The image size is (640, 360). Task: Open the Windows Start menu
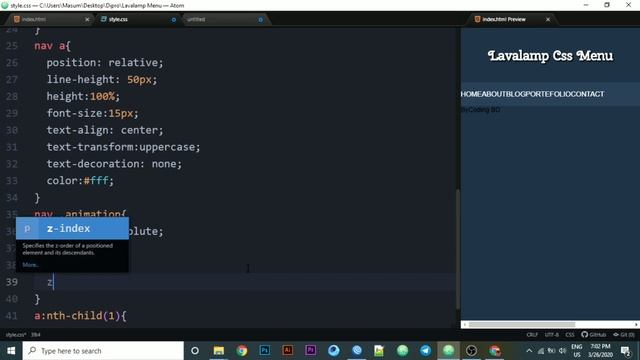tap(11, 351)
